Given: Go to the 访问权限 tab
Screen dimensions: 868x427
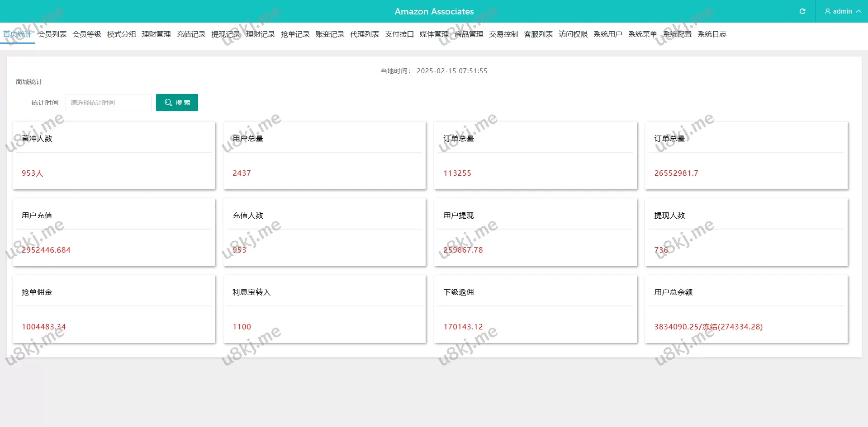Looking at the screenshot, I should pyautogui.click(x=573, y=34).
